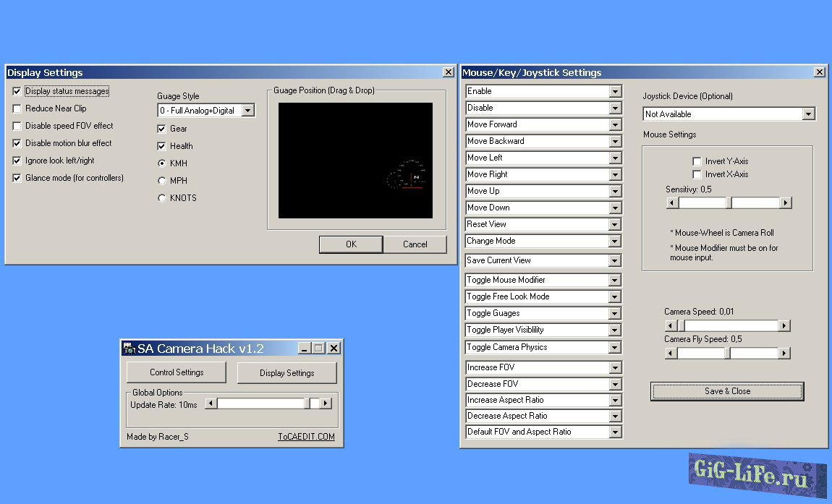
Task: Select MPH as the gauge unit
Action: pos(161,181)
